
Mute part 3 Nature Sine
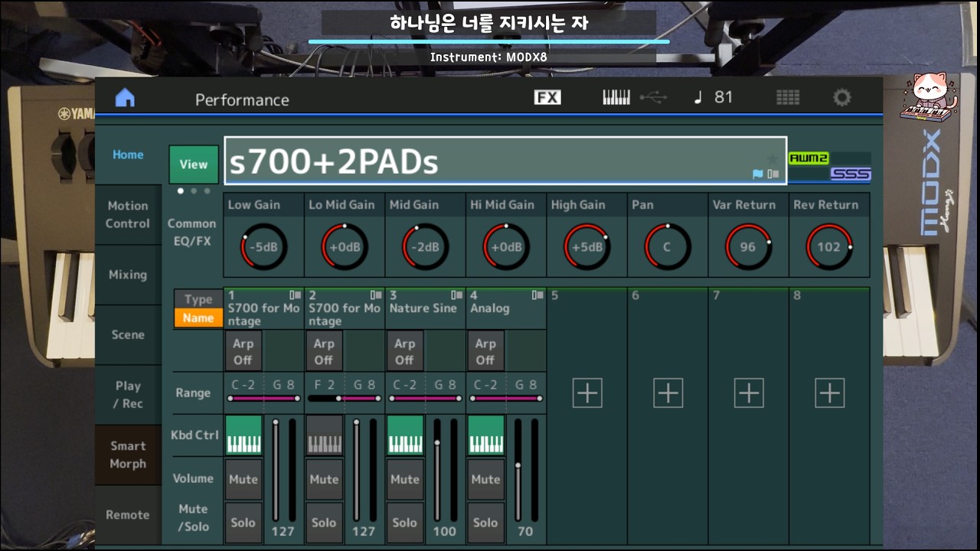pos(405,479)
